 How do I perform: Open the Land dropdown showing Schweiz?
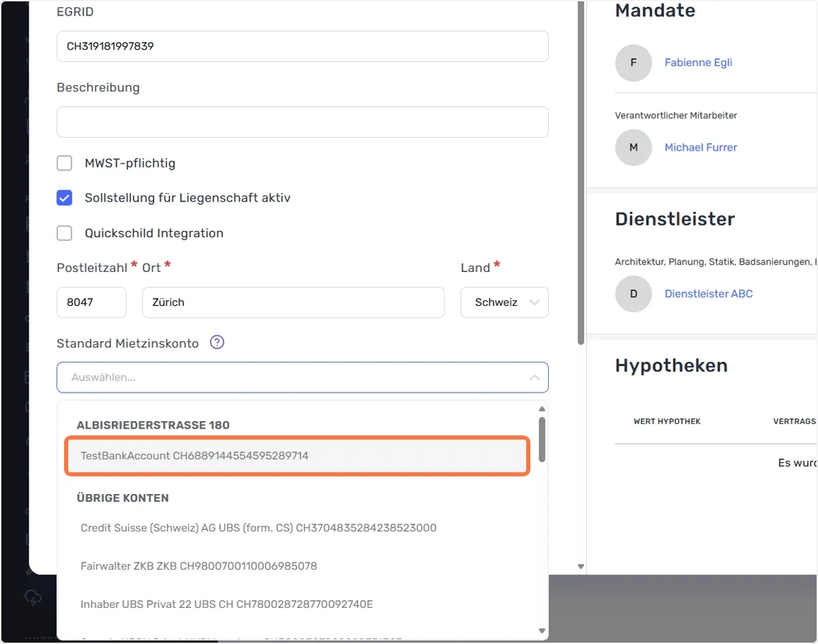tap(504, 302)
